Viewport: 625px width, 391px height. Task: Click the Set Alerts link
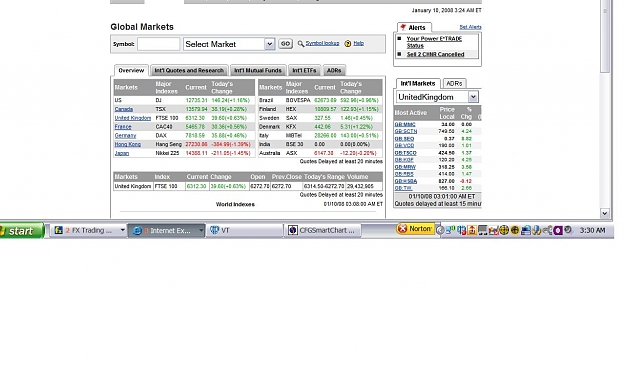470,27
